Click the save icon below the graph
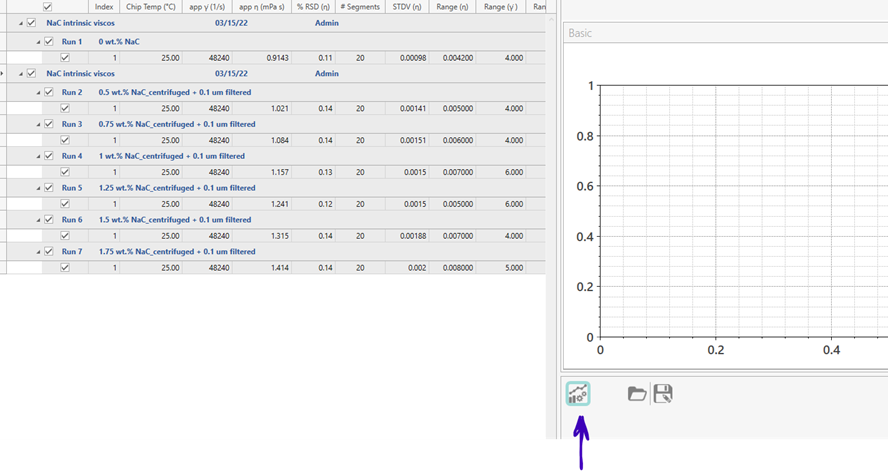The height and width of the screenshot is (471, 888). (x=662, y=394)
